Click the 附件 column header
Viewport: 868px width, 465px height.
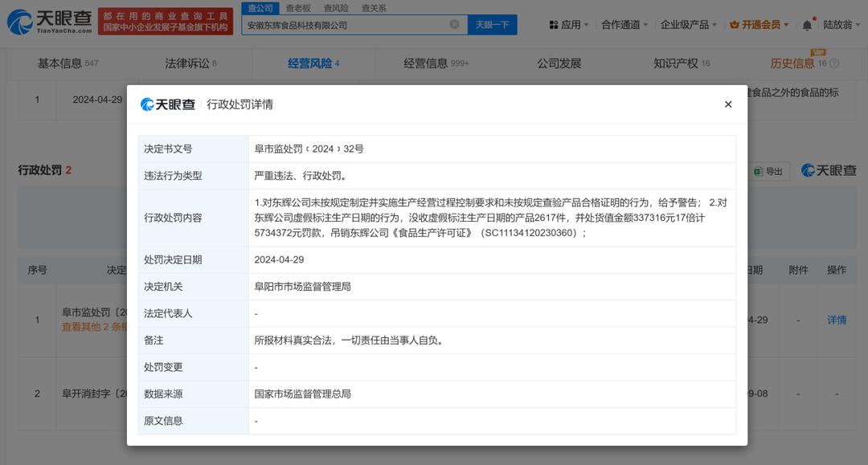(798, 270)
